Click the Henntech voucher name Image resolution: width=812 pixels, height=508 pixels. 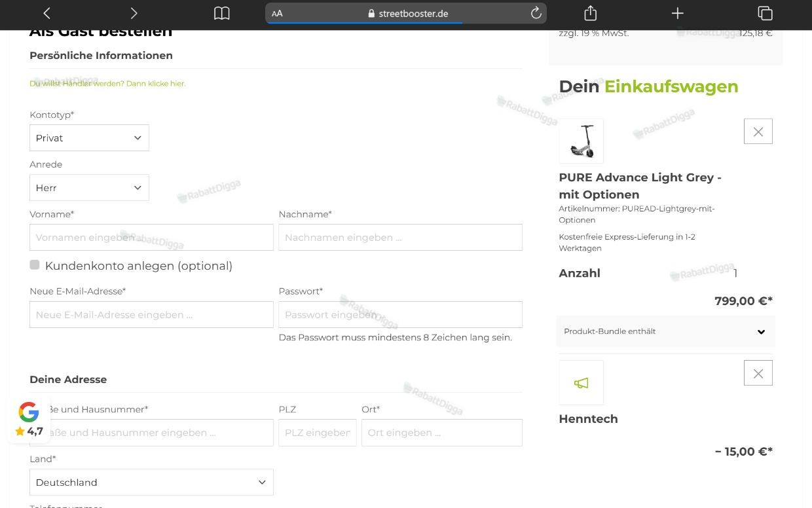tap(588, 419)
